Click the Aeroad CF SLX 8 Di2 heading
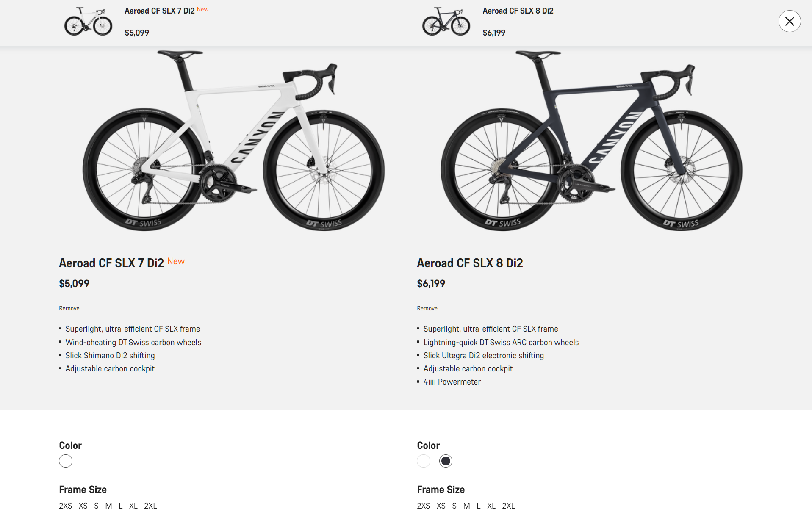 click(470, 263)
